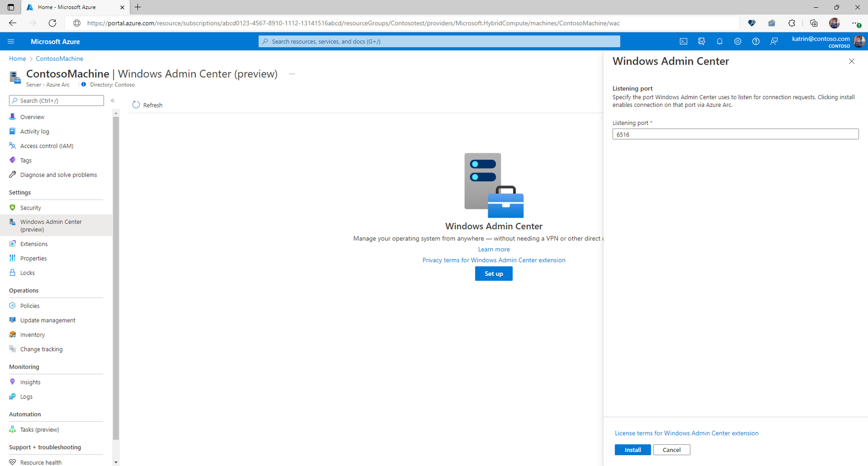This screenshot has width=868, height=466.
Task: Open the Azure portal hamburger menu
Action: coord(11,41)
